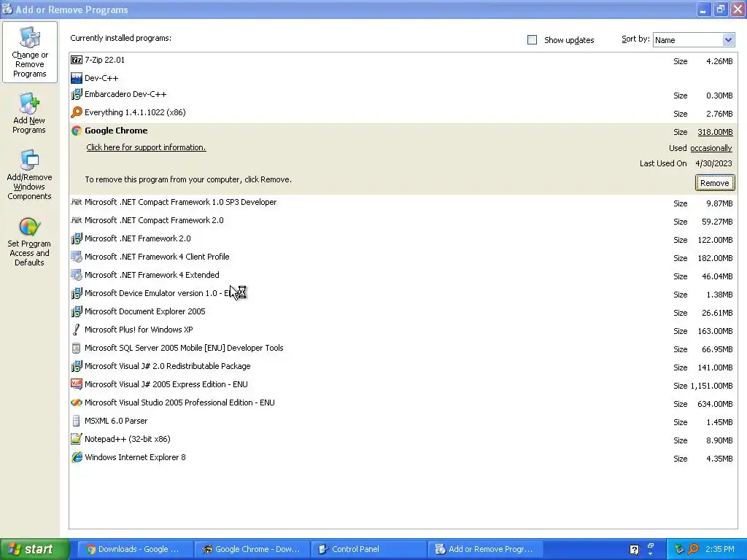The height and width of the screenshot is (560, 747).
Task: Click Microsoft .NET Framework 2.0 icon
Action: tap(76, 238)
